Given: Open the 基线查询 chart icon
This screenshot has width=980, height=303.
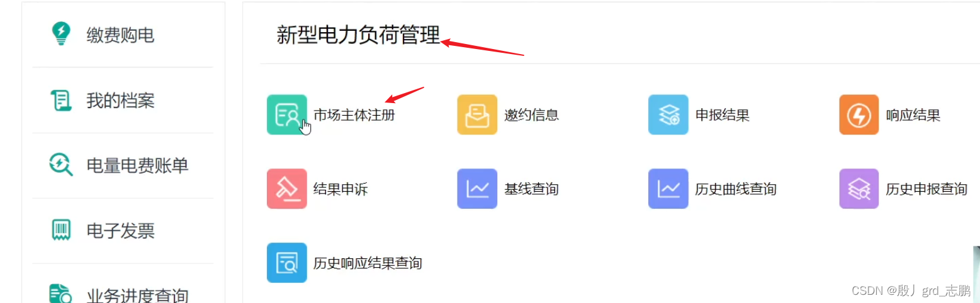Looking at the screenshot, I should pos(477,189).
